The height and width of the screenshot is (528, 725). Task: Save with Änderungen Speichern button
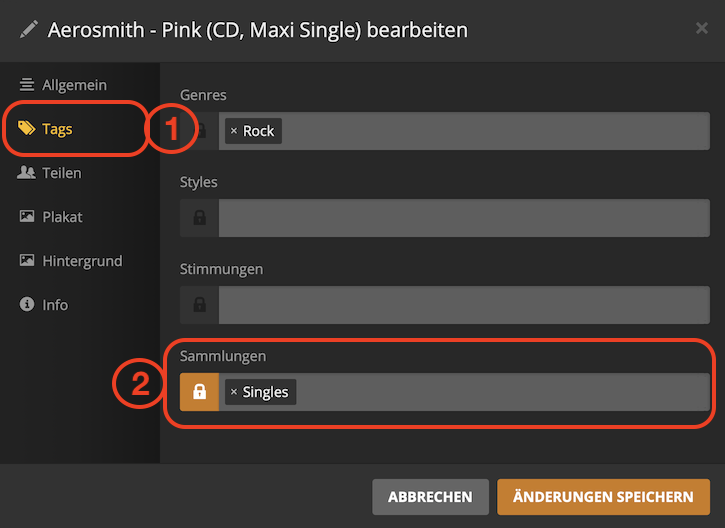pos(603,496)
